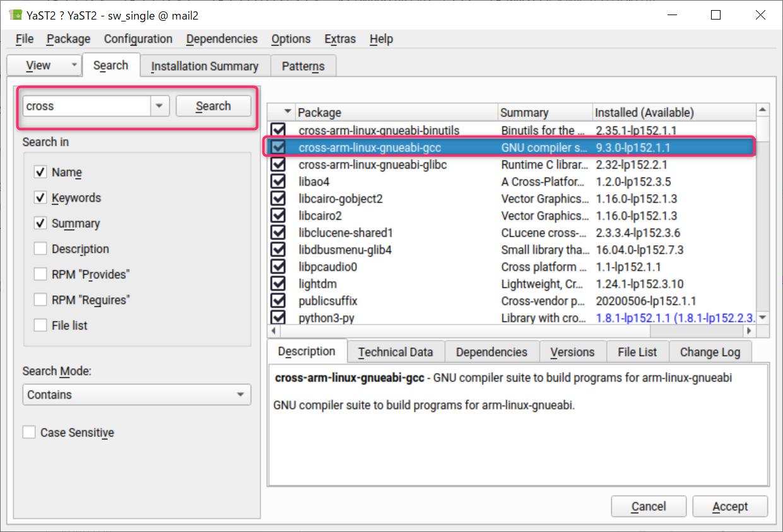Toggle the Name search checkbox
This screenshot has width=783, height=532.
point(40,172)
